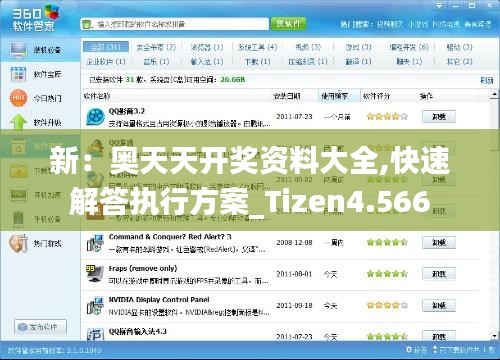Image resolution: width=500 pixels, height=360 pixels.
Task: Click the NVIDIA Display Control Panel icon
Action: pyautogui.click(x=95, y=305)
